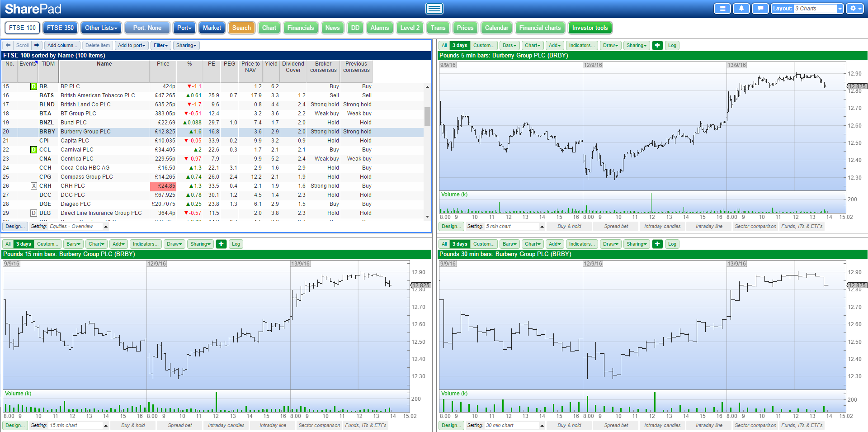Open the Investor tools view

(590, 28)
